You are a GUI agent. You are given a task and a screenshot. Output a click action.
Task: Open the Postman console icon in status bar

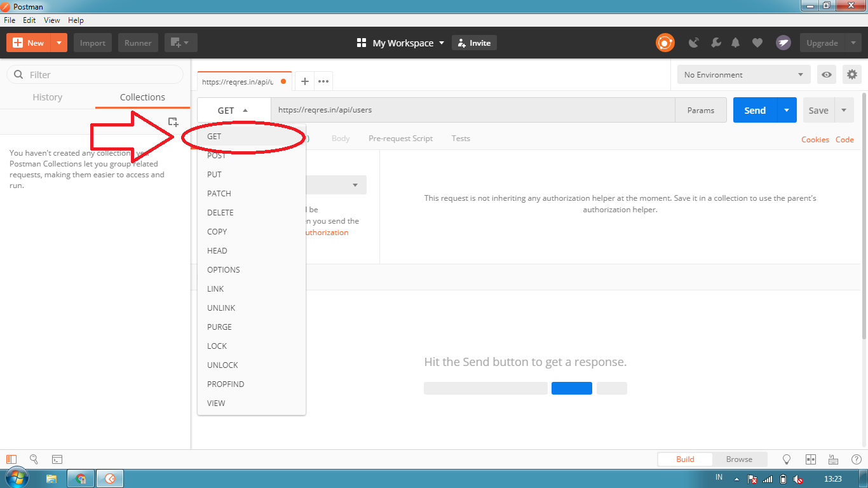57,459
